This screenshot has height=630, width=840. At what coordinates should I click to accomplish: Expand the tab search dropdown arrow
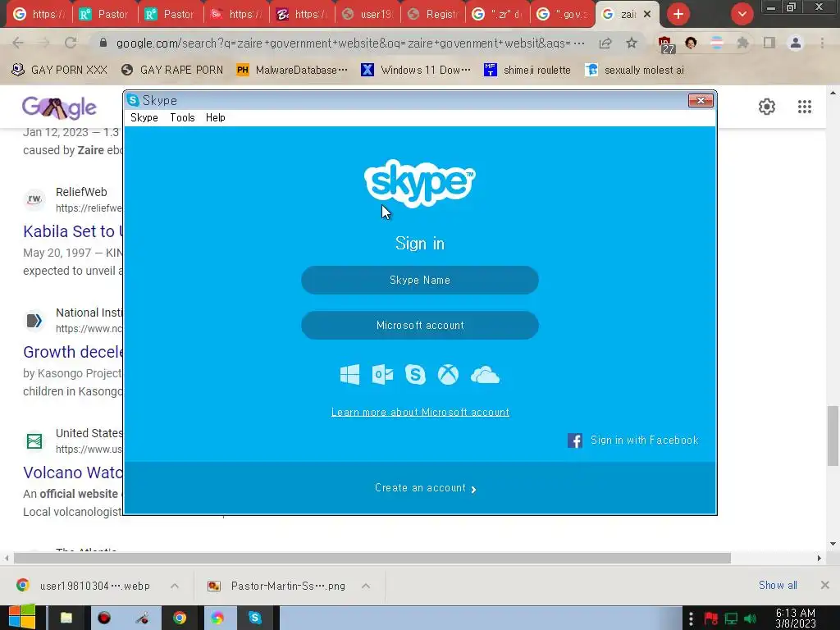pos(742,14)
